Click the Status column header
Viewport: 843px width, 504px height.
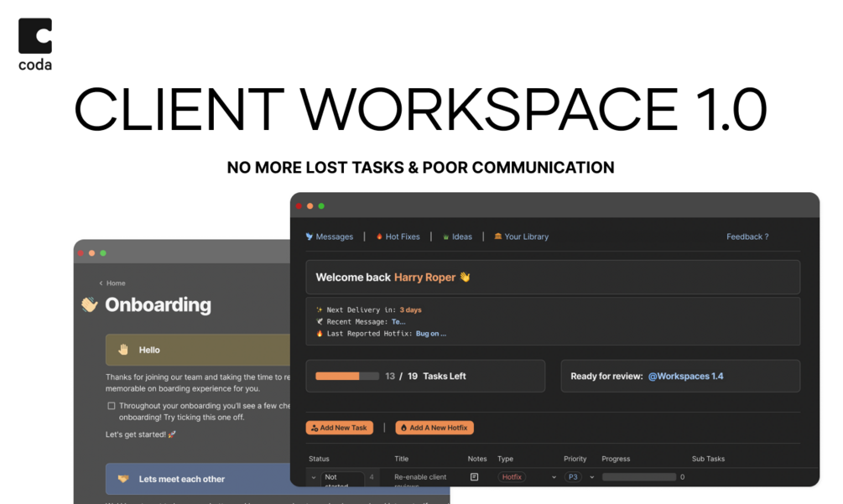point(319,459)
